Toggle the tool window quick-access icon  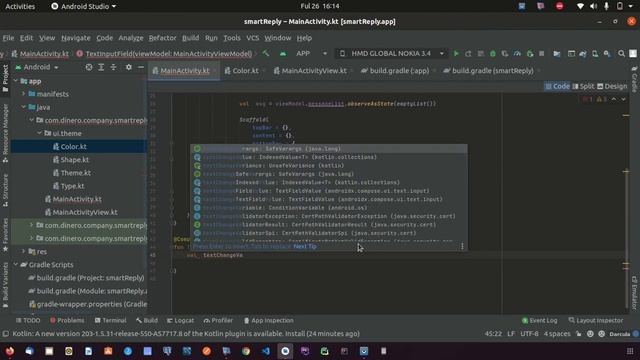6,333
